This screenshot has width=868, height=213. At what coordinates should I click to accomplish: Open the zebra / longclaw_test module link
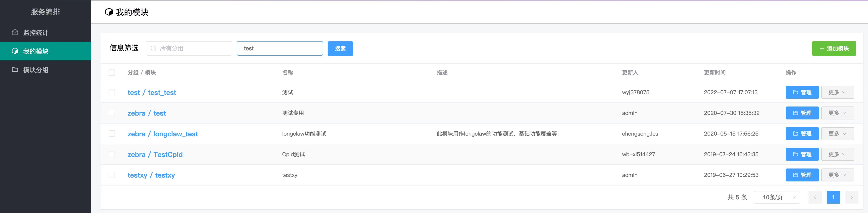point(163,134)
